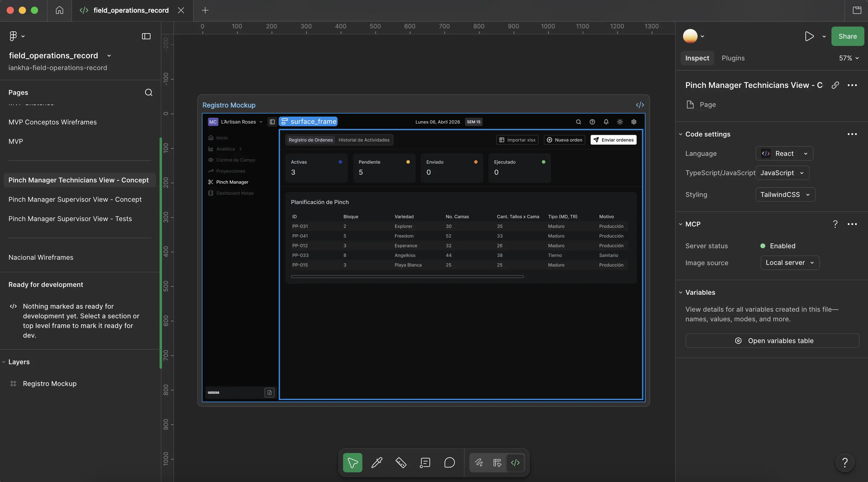Collapse the Layers section

point(4,362)
